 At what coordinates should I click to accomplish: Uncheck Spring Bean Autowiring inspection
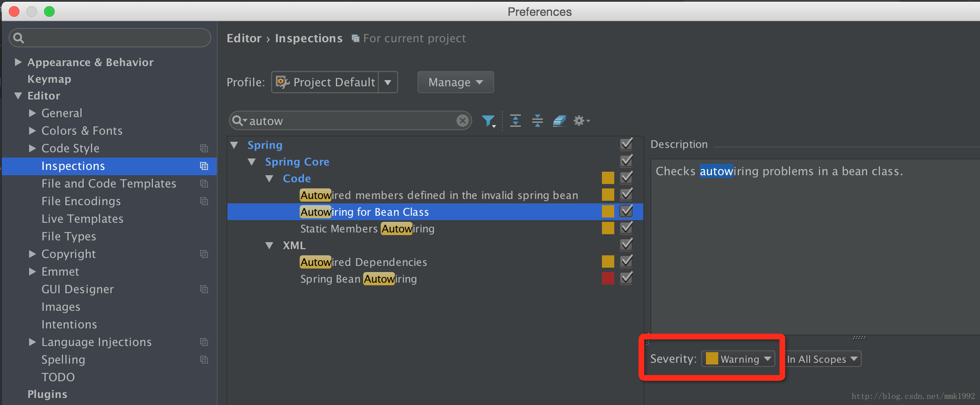coord(626,278)
